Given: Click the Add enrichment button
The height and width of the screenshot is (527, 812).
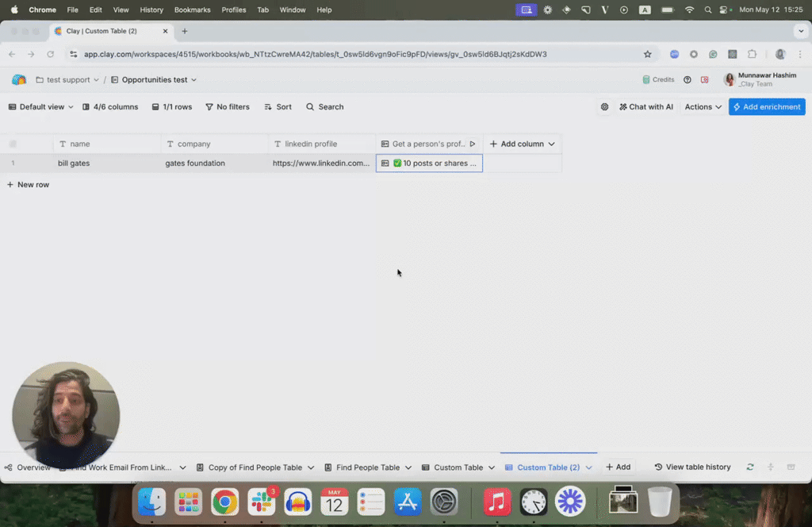Looking at the screenshot, I should click(x=766, y=106).
